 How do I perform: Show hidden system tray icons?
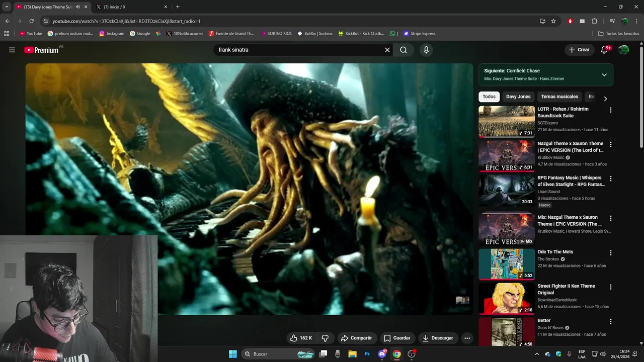pyautogui.click(x=537, y=354)
